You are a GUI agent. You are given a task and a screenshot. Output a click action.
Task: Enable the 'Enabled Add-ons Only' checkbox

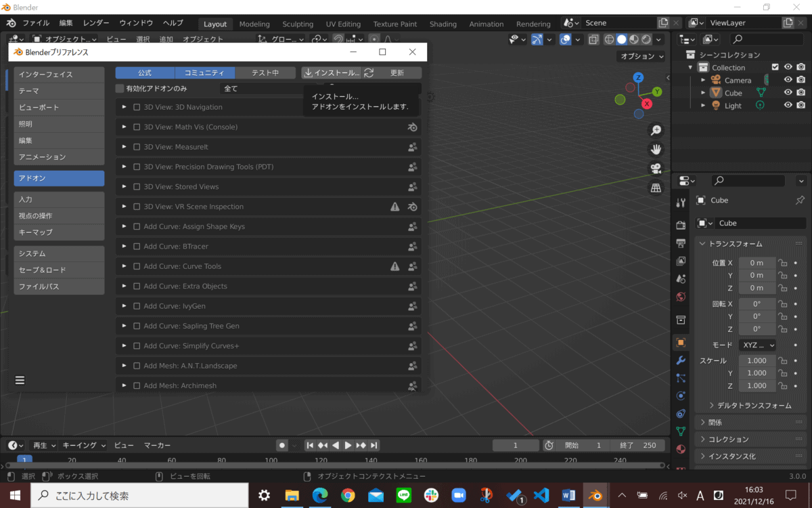(119, 88)
